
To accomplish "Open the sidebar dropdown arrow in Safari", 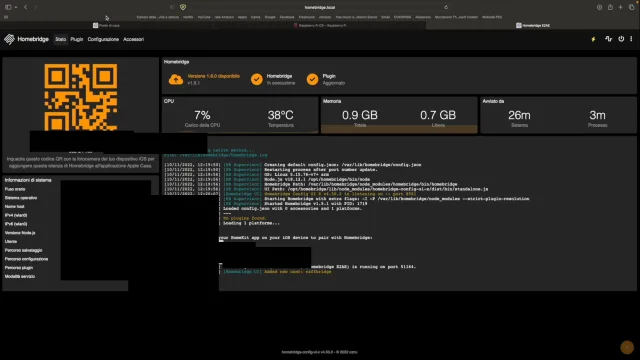I will pyautogui.click(x=16, y=7).
